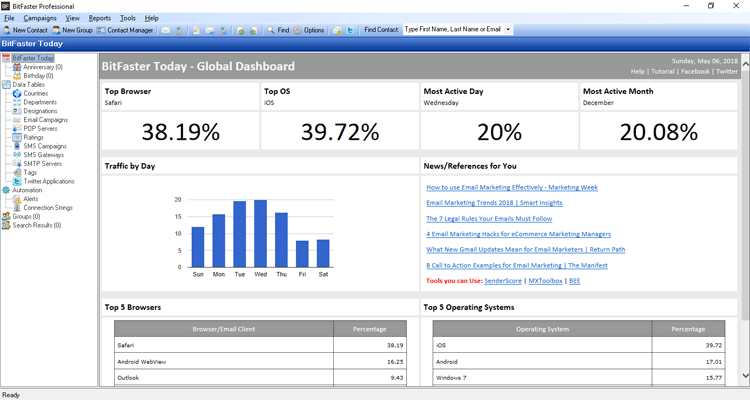Click the 'Outlook' browser table cell
The image size is (750, 400).
tap(224, 378)
